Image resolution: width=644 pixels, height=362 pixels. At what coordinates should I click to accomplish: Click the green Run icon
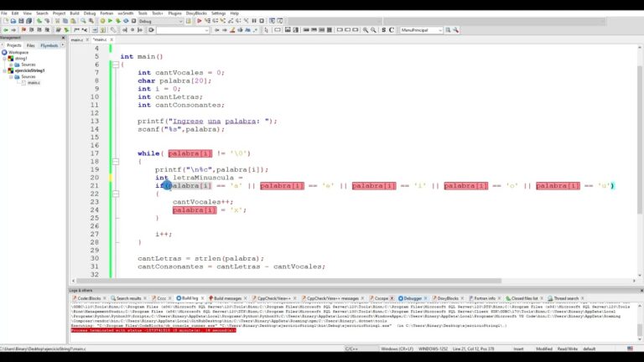coord(110,21)
